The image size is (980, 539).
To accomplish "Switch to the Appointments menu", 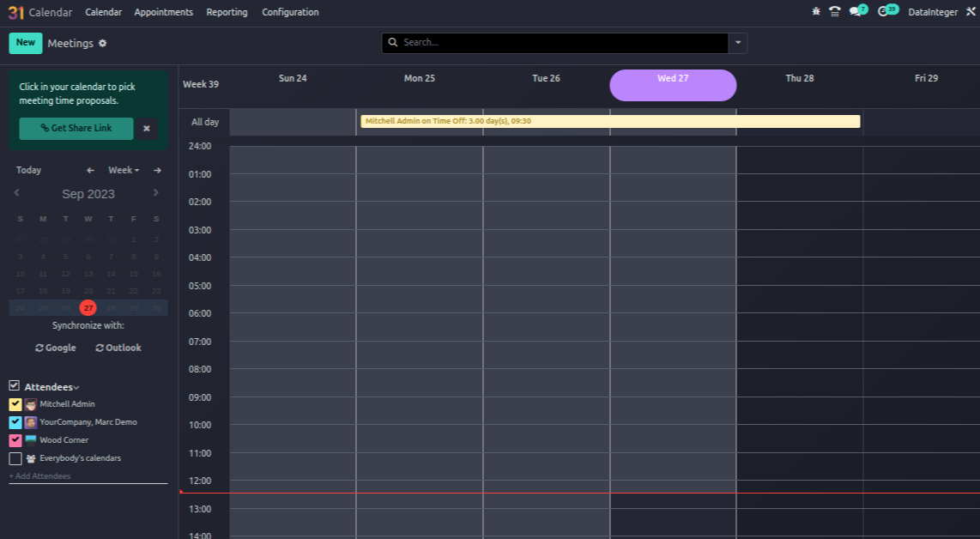I will [163, 12].
